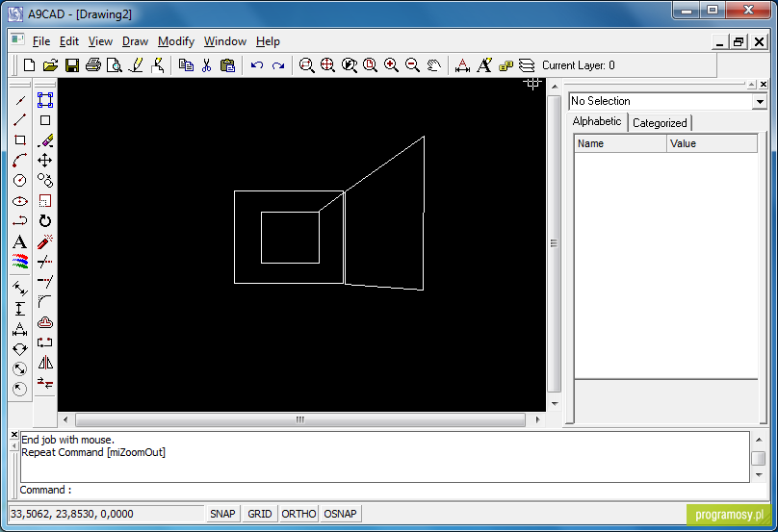Open the Draw menu
Viewport: 778px width, 532px height.
coord(135,41)
